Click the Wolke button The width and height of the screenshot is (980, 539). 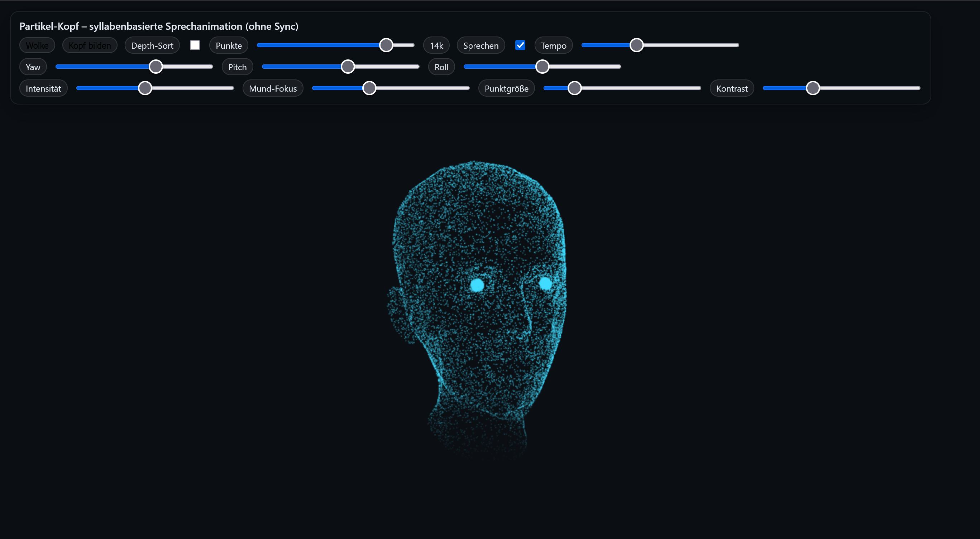click(37, 45)
